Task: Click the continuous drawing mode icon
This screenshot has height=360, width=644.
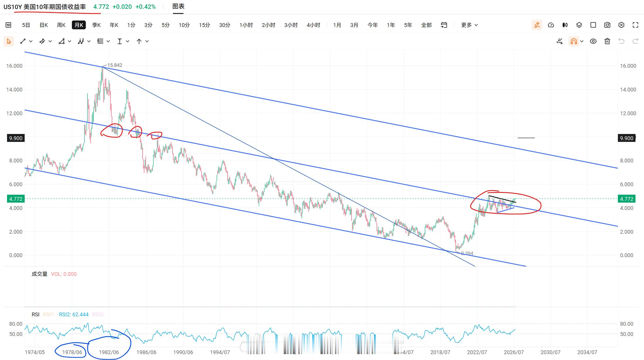Action: [560, 41]
